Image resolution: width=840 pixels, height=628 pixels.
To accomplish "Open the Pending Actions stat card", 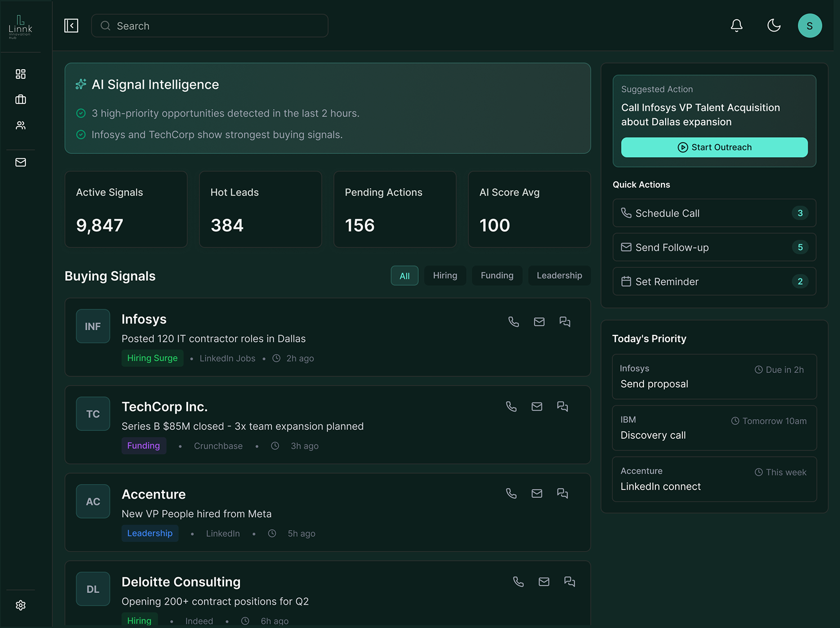I will (395, 209).
